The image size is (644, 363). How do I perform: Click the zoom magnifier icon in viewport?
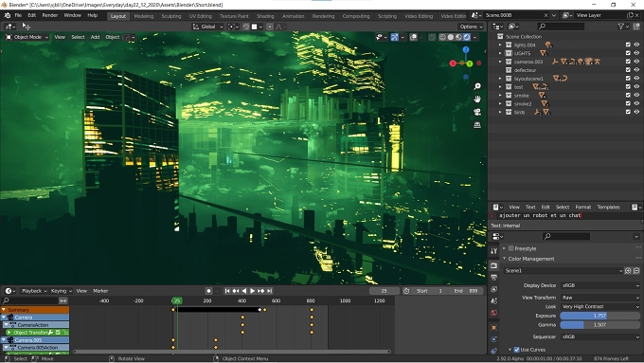click(476, 86)
